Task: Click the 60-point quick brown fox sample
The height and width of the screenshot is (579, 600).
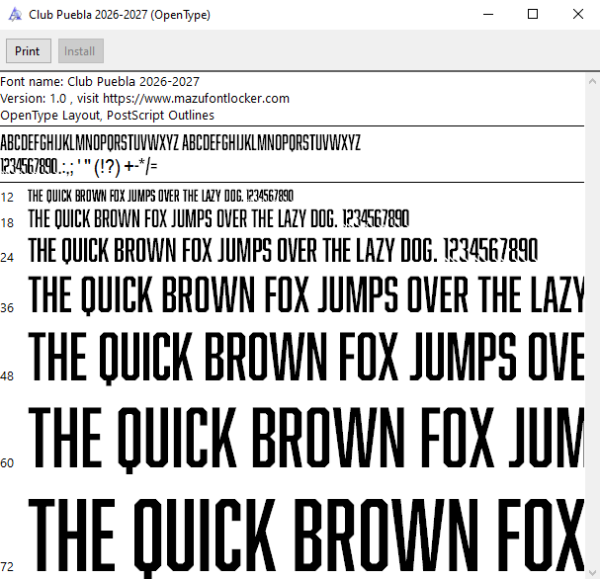Action: (x=306, y=439)
